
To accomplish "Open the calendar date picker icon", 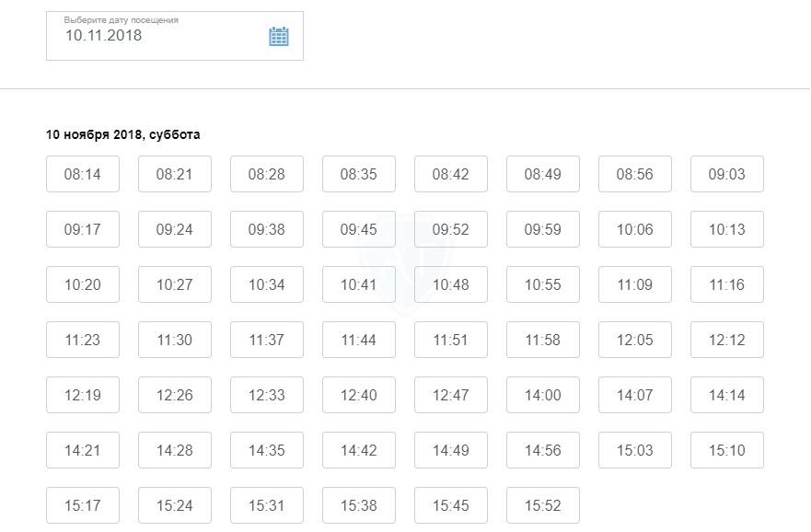I will (279, 37).
